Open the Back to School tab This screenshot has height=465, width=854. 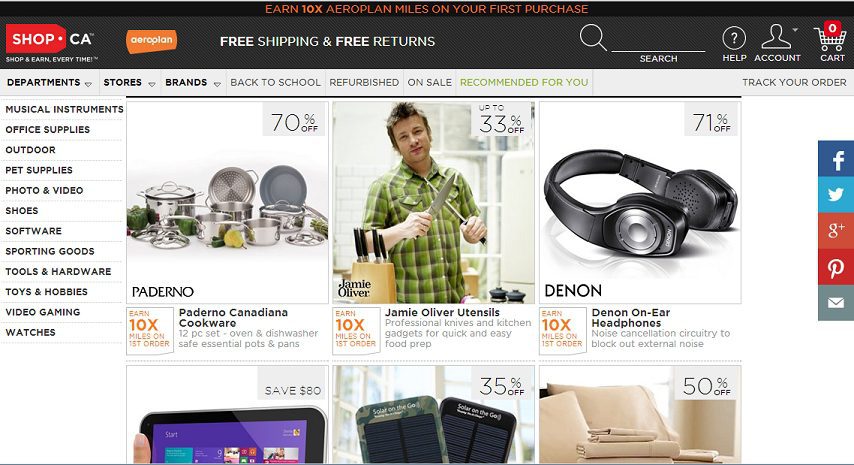[x=276, y=83]
